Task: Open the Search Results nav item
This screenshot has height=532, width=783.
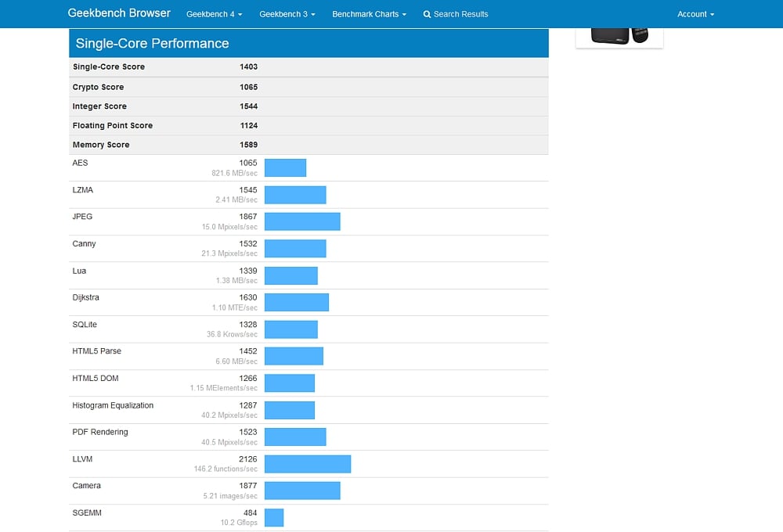Action: (x=460, y=14)
